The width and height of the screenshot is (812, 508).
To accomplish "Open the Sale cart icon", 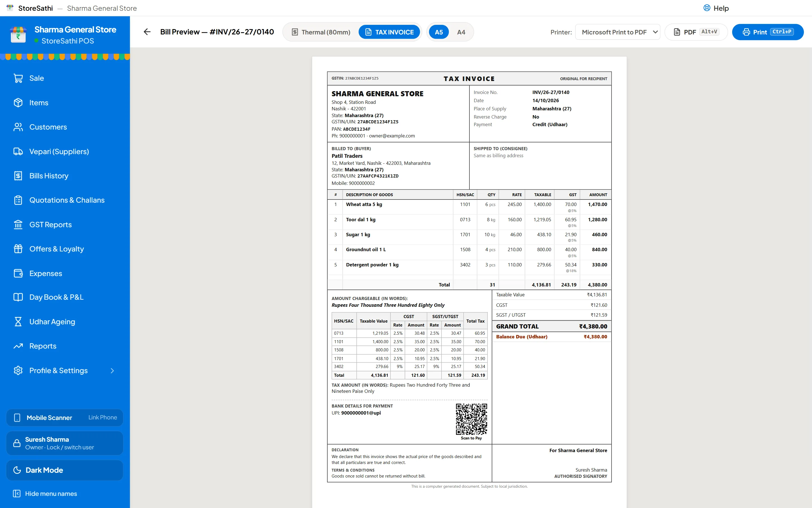I will (18, 78).
